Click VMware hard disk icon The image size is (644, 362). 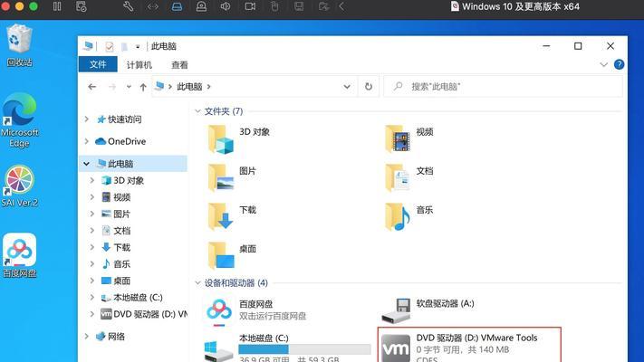(177, 6)
